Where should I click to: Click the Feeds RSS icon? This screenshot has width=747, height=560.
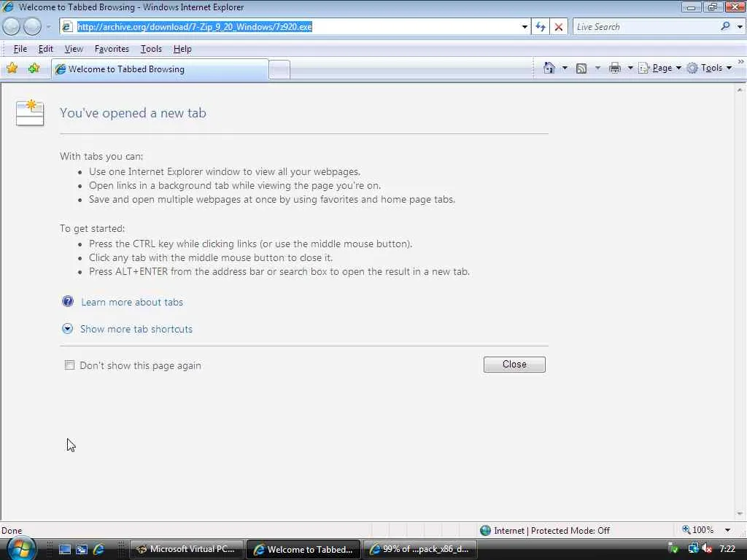pos(581,69)
